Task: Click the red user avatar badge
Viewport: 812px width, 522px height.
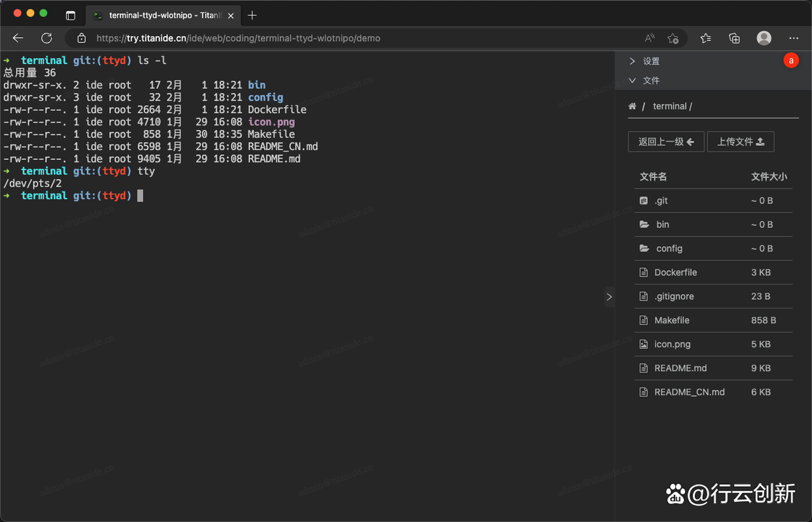Action: [791, 61]
